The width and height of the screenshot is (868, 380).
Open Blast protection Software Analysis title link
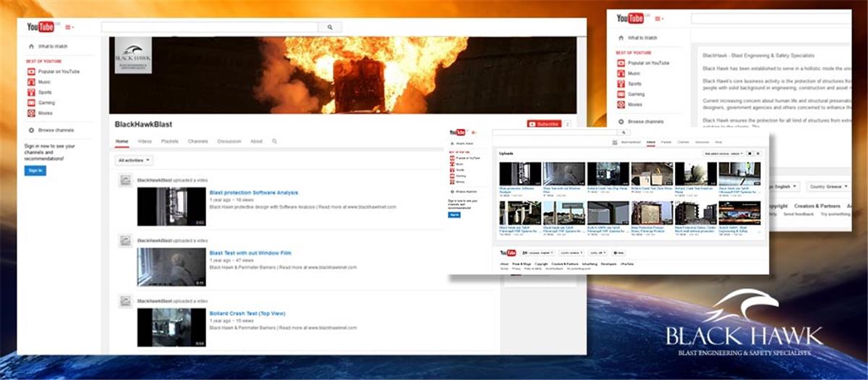pos(254,193)
